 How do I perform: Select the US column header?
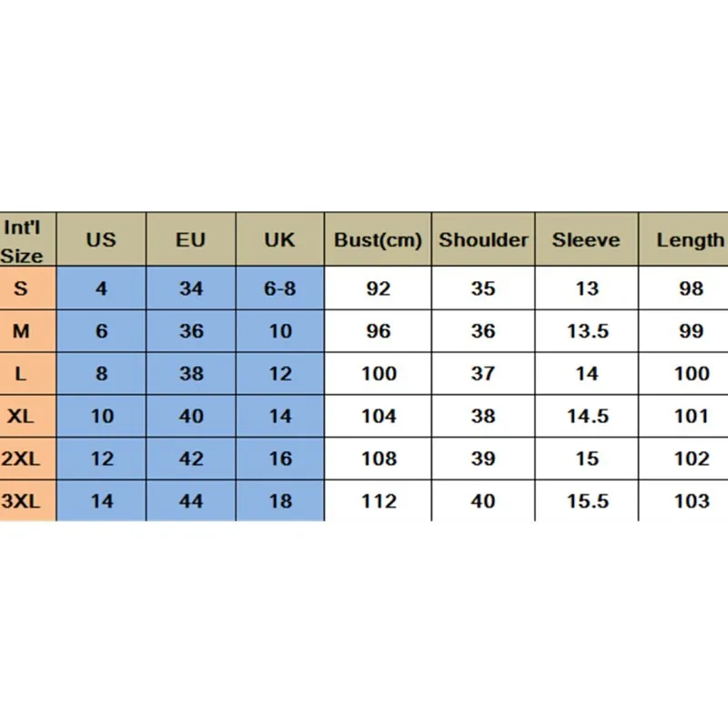pos(101,239)
